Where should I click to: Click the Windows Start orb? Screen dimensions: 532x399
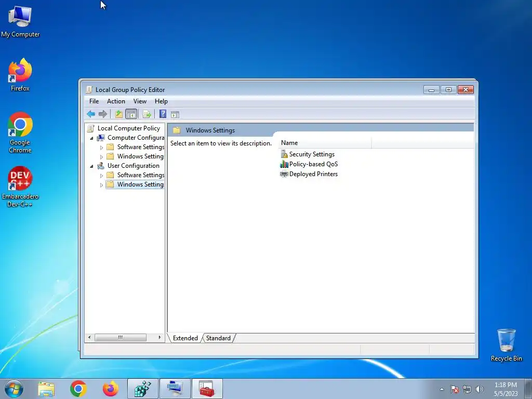pyautogui.click(x=14, y=389)
